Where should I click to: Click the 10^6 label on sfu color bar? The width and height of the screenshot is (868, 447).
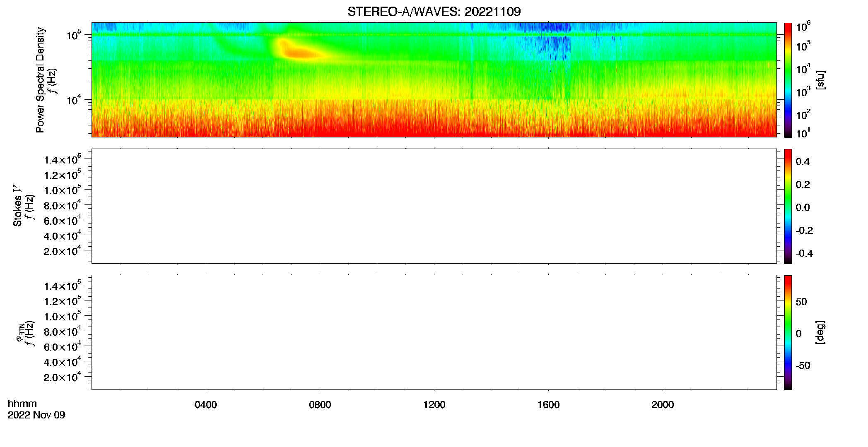click(x=803, y=27)
